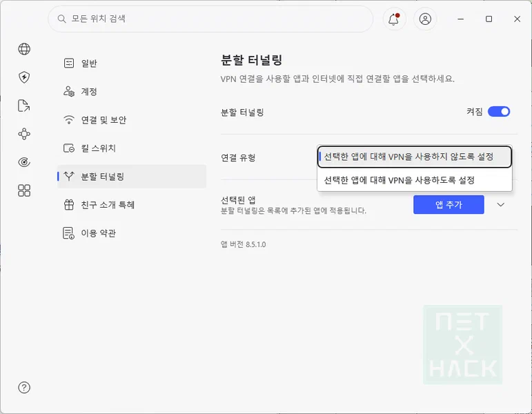Click the blue 앱 추가 button

(x=449, y=205)
